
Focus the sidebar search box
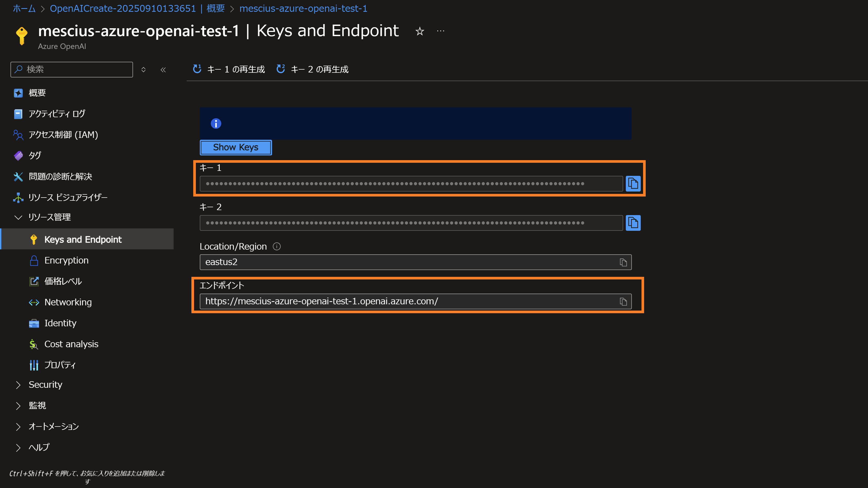72,69
